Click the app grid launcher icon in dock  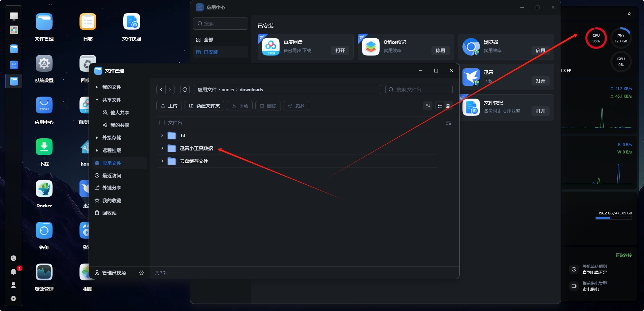(14, 30)
